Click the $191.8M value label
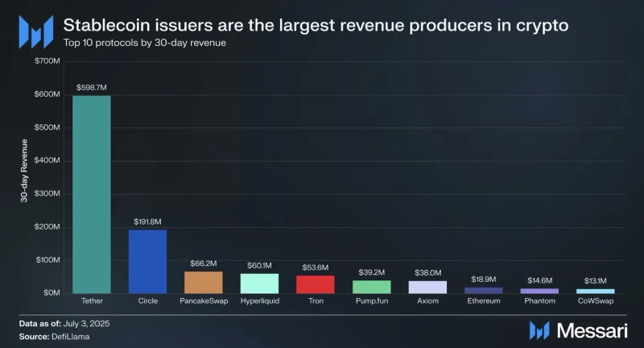 click(x=147, y=220)
